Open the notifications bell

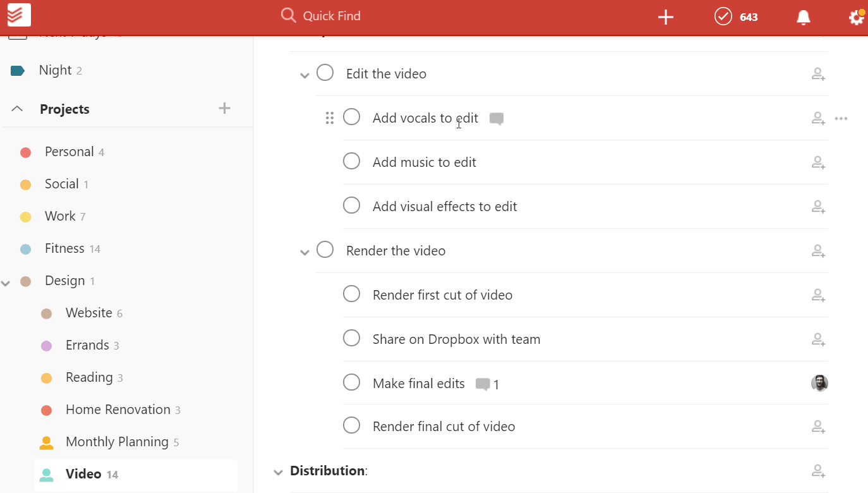coord(803,18)
